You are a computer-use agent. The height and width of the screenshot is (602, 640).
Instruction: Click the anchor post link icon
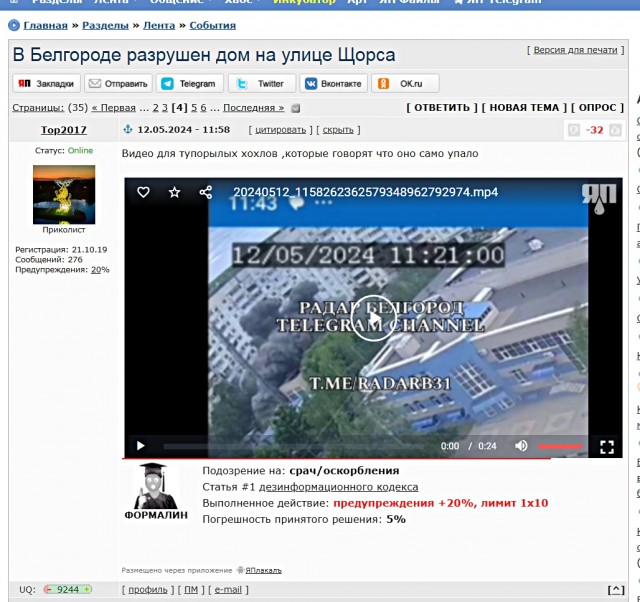pyautogui.click(x=128, y=129)
